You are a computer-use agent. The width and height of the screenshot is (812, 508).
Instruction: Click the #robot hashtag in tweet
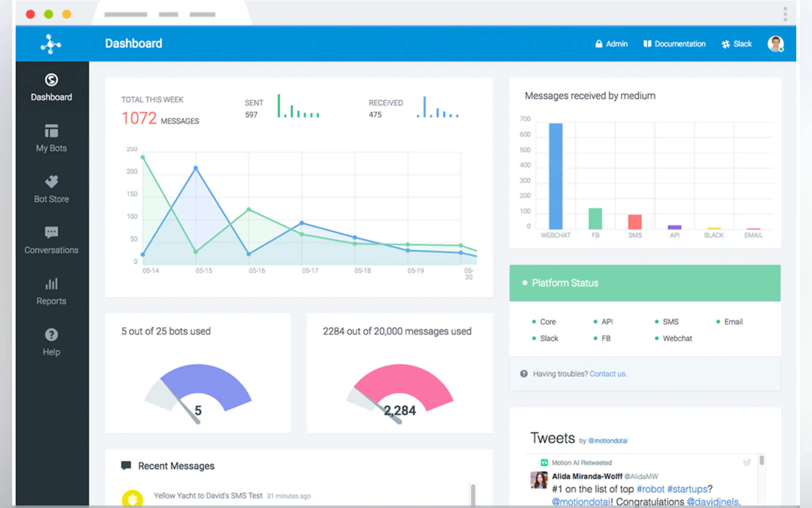point(650,489)
